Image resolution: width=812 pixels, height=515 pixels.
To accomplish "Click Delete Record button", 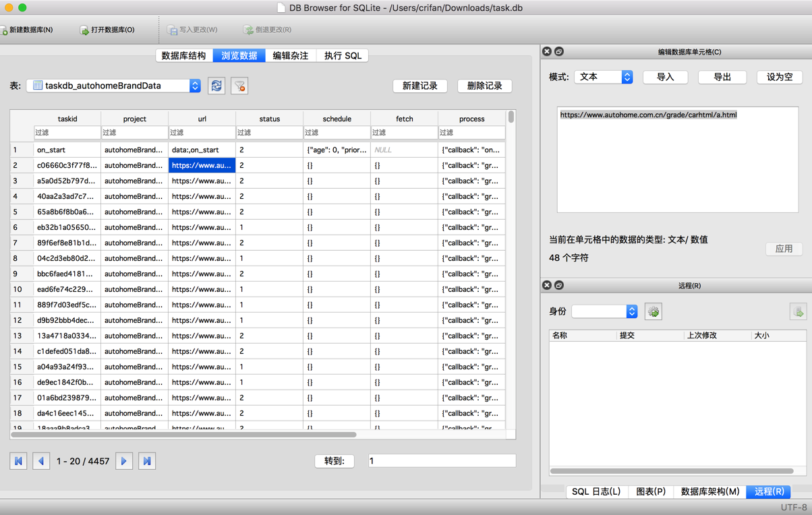I will (x=485, y=86).
